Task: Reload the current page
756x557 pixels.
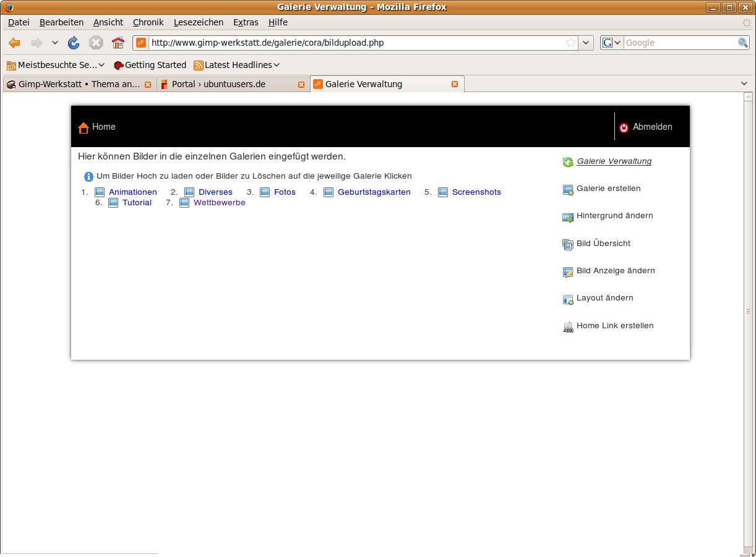Action: (x=74, y=43)
